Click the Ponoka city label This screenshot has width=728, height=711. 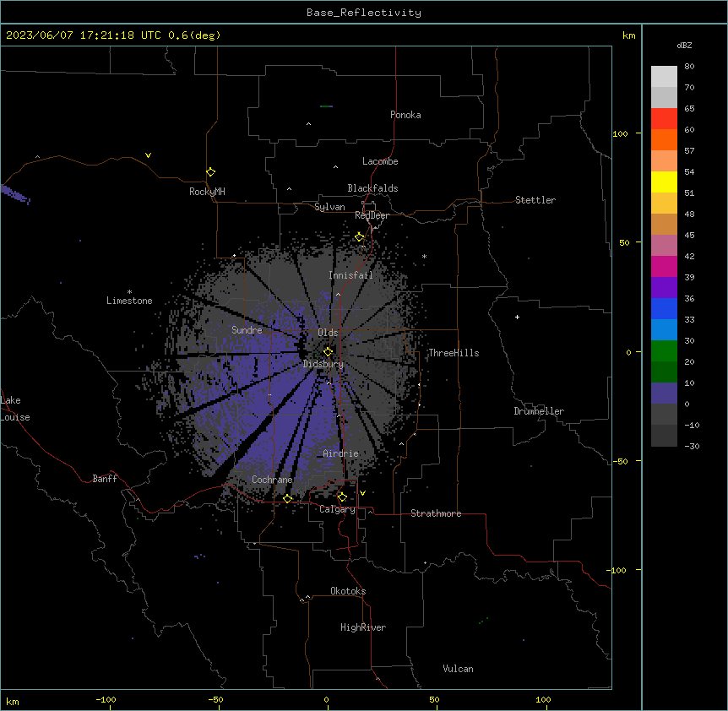coord(405,115)
